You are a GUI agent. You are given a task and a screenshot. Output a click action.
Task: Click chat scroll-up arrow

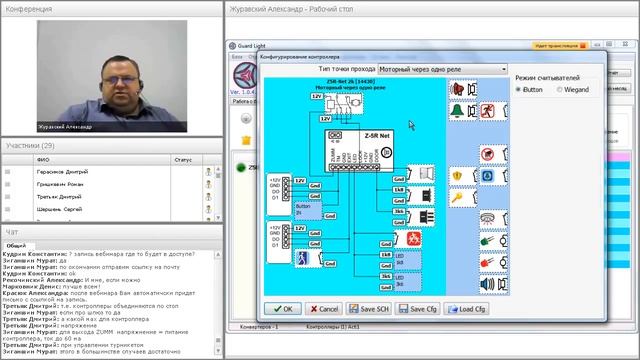click(218, 255)
